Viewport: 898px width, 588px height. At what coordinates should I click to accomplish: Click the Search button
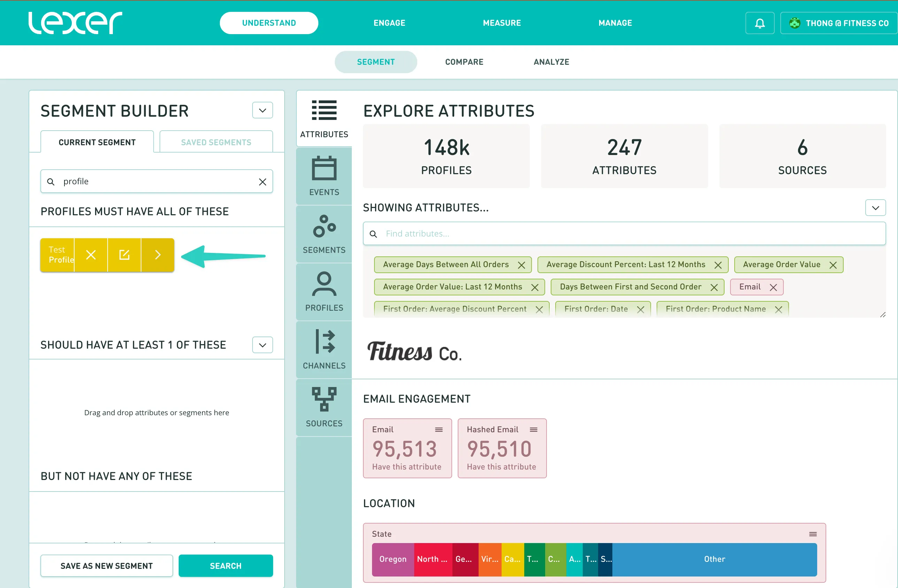click(225, 565)
